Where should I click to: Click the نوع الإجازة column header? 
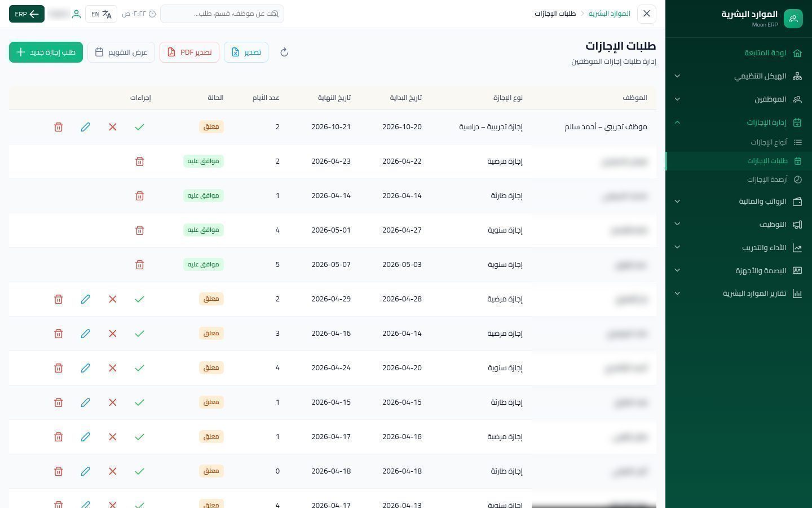tap(508, 98)
